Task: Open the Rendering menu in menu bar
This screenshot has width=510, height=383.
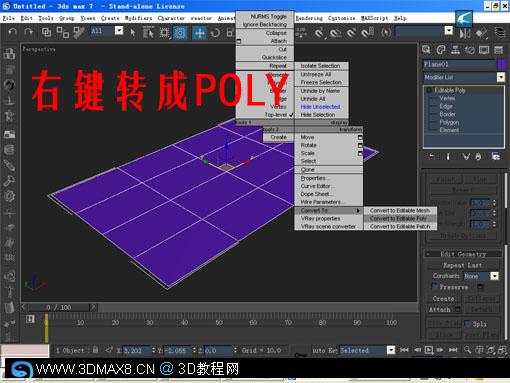Action: click(x=309, y=18)
